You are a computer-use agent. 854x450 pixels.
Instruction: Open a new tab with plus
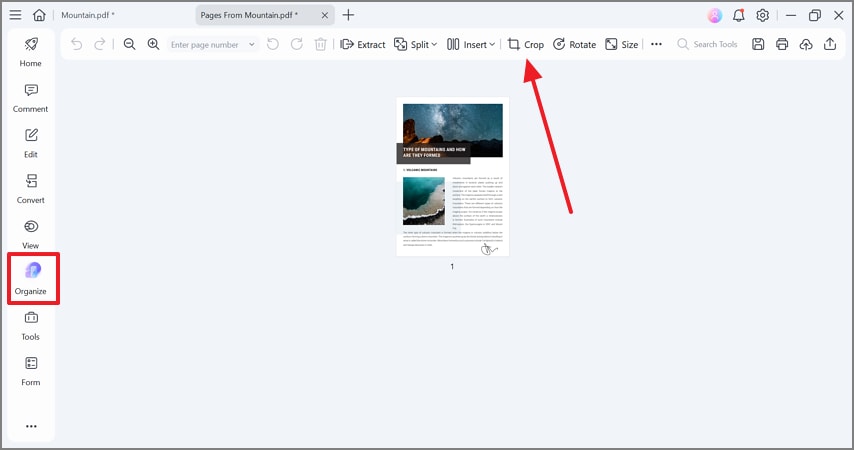(348, 15)
